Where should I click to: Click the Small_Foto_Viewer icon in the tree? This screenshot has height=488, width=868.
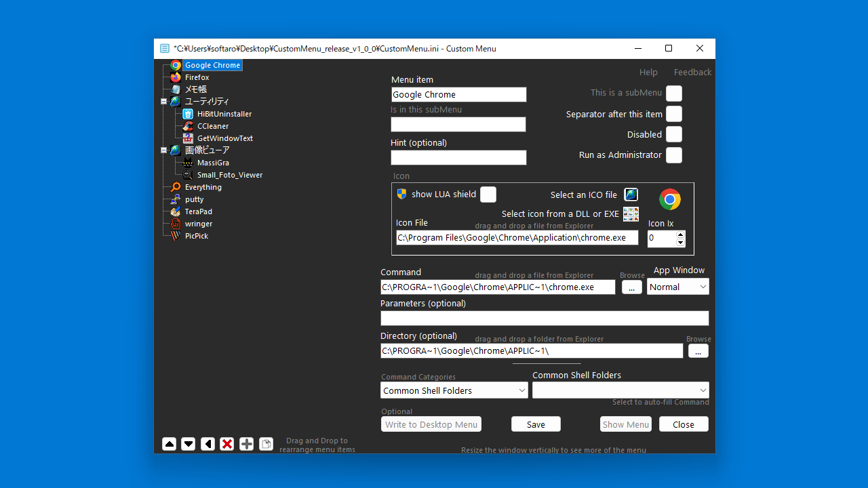[x=188, y=175]
